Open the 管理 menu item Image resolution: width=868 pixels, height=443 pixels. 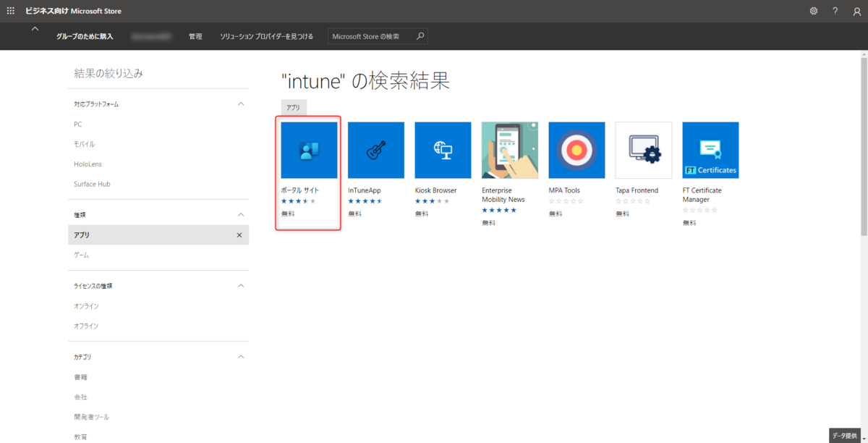195,36
